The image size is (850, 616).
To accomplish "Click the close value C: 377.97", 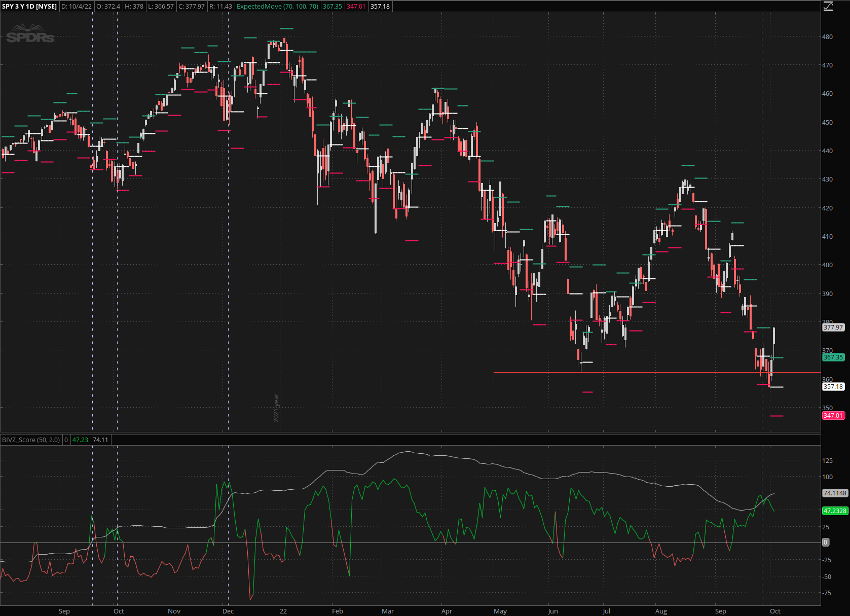I will (192, 7).
